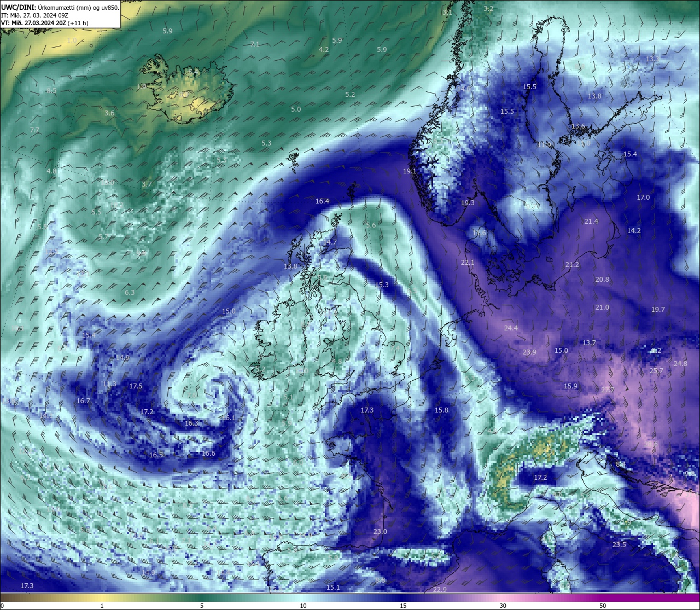Click the 22.9 value near the bottom edge
Screen dimensions: 700x610
(x=440, y=589)
